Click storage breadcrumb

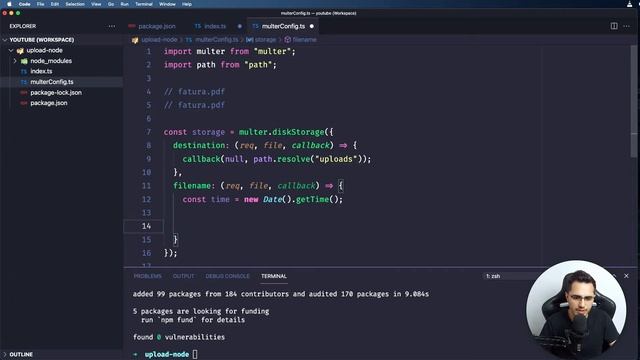coord(265,40)
